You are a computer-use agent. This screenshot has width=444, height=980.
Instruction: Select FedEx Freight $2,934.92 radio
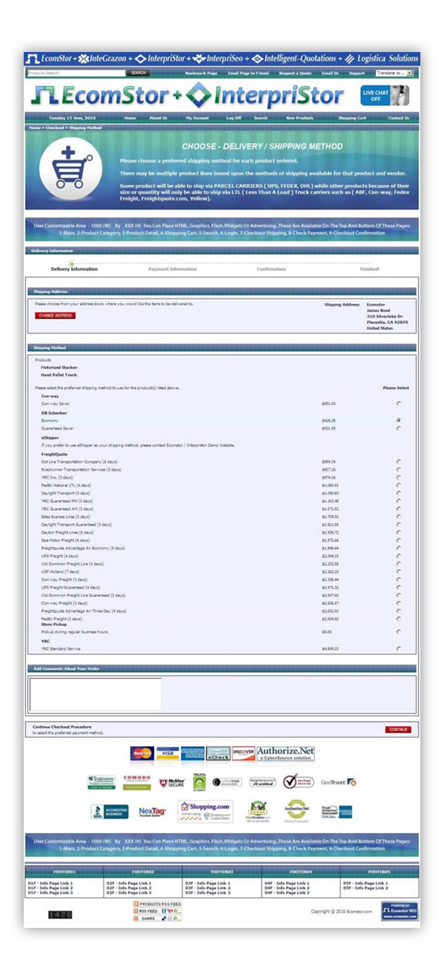pyautogui.click(x=398, y=619)
